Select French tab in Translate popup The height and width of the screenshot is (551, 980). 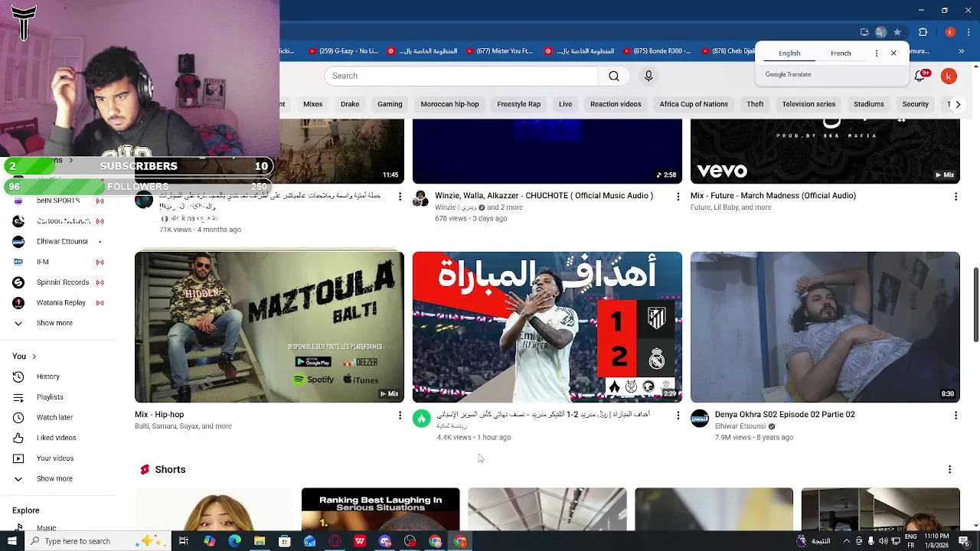pyautogui.click(x=841, y=54)
